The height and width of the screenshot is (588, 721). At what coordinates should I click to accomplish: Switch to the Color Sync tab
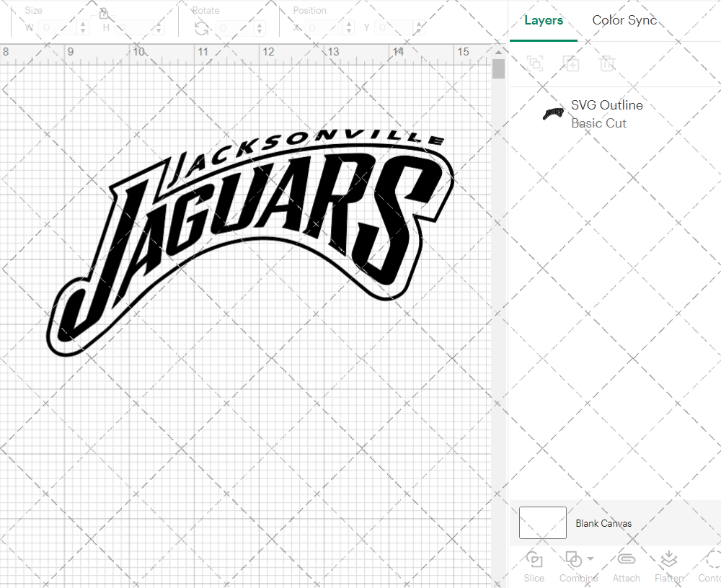click(x=624, y=20)
